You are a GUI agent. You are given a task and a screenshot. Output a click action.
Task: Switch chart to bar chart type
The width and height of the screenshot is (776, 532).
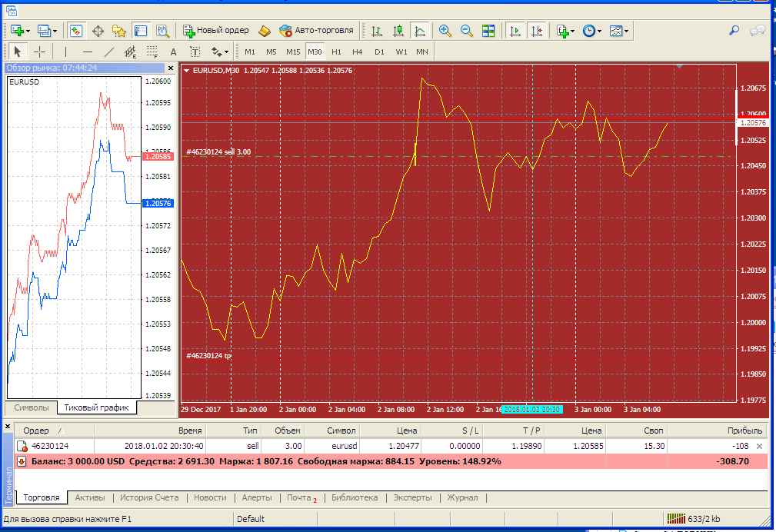pyautogui.click(x=377, y=31)
